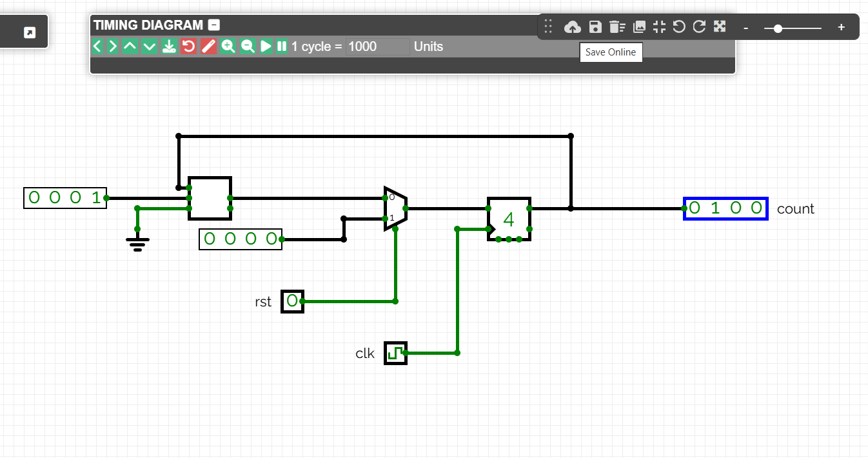Toggle the clk clock element
868x458 pixels.
(395, 353)
